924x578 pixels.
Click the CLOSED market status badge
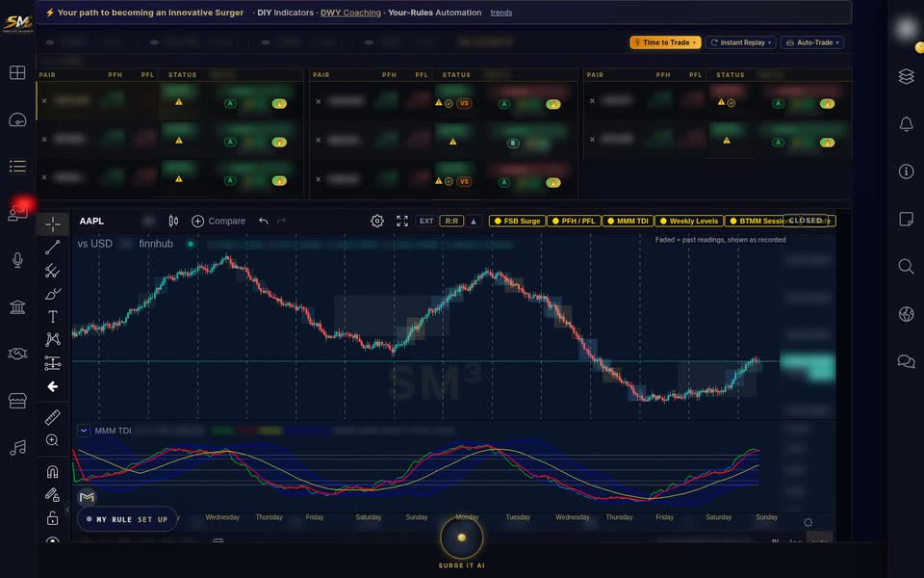[x=805, y=220]
